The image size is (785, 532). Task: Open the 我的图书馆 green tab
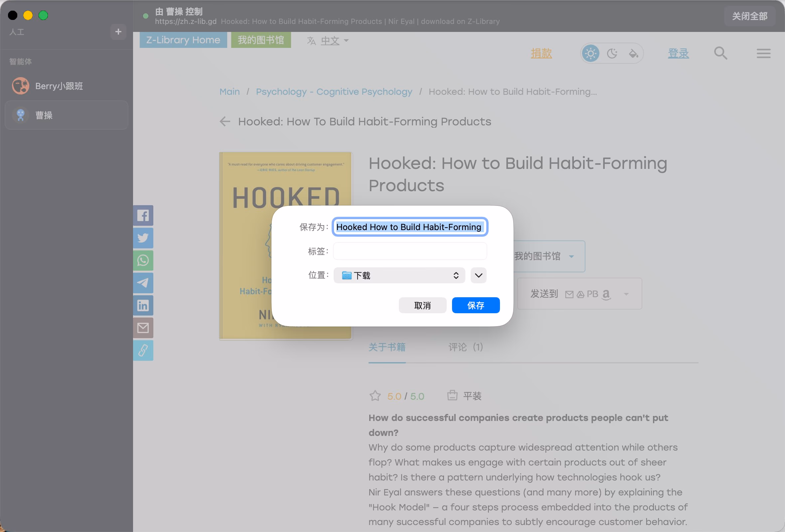pyautogui.click(x=261, y=40)
